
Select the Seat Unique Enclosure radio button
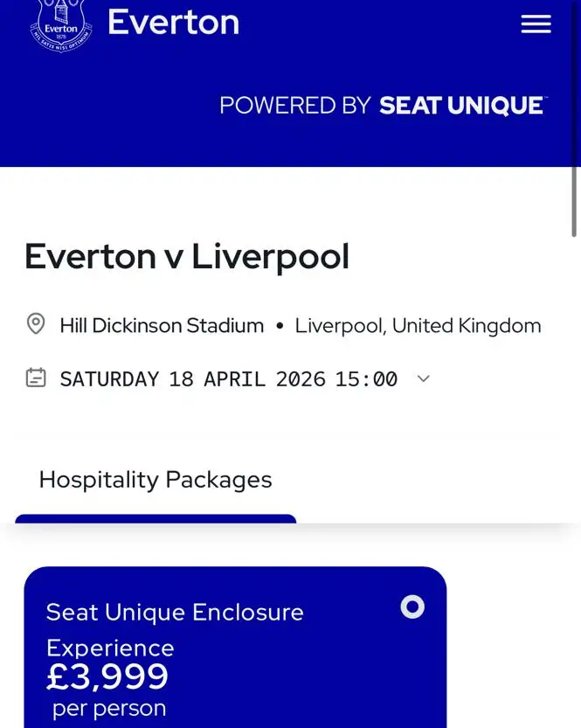point(412,607)
